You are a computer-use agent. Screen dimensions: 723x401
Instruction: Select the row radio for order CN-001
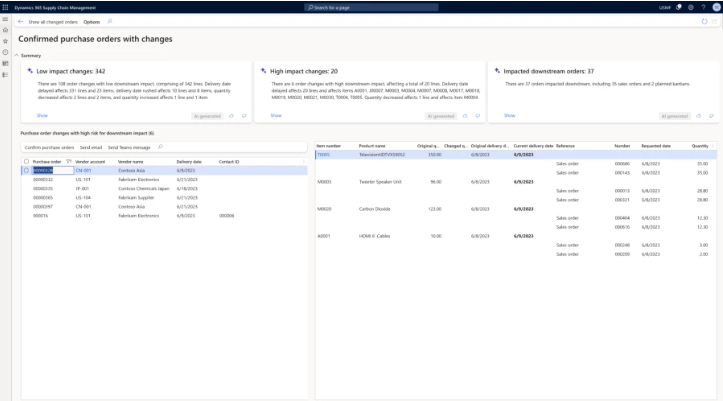[x=26, y=170]
